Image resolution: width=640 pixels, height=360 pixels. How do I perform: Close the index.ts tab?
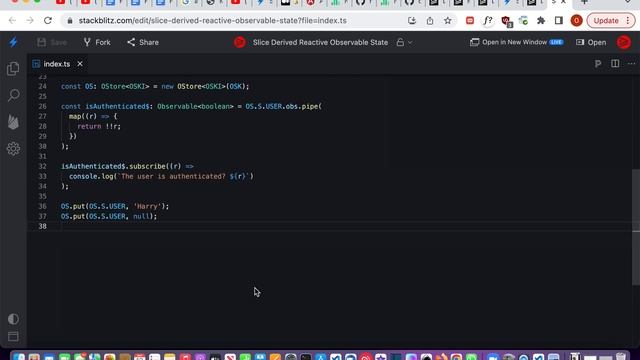[80, 64]
